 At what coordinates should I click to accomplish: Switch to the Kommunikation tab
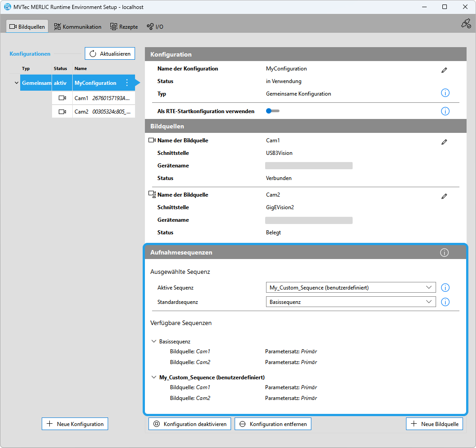click(x=78, y=26)
